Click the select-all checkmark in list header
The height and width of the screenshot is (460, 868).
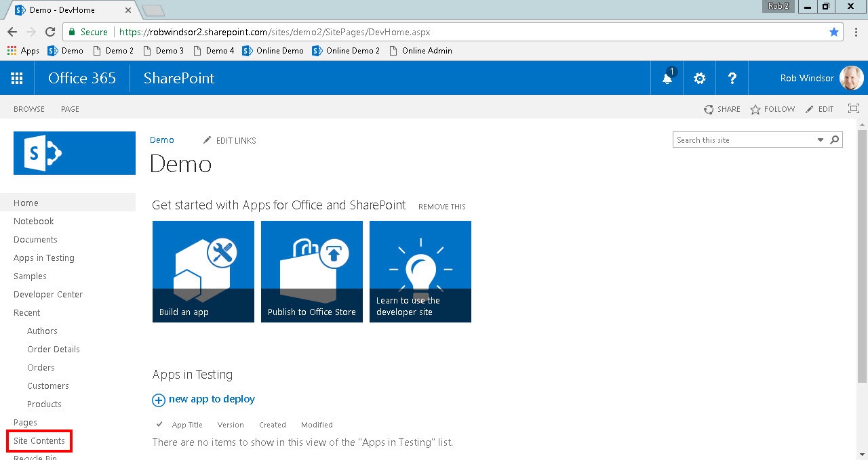coord(159,424)
